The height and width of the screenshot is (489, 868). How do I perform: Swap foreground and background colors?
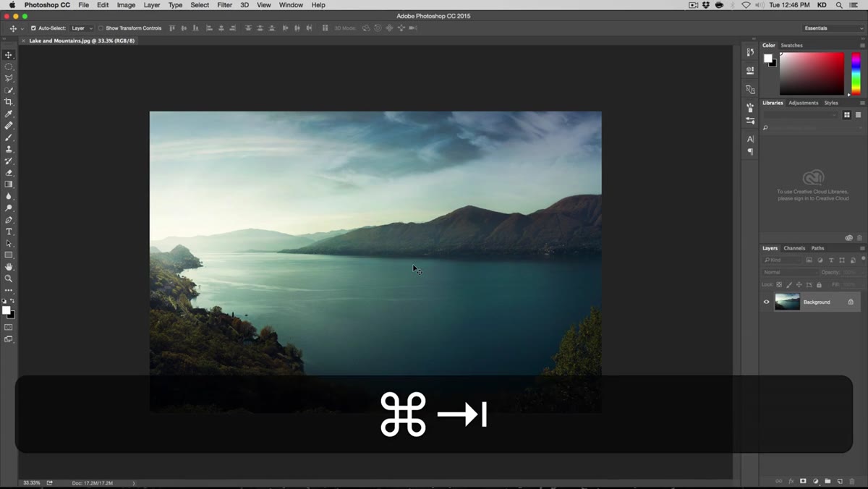coord(12,301)
